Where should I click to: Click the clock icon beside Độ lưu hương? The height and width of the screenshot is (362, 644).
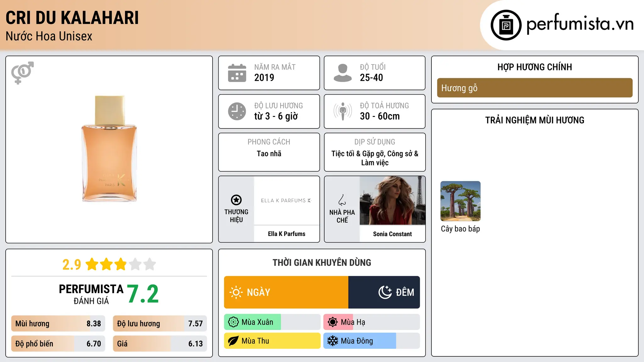[237, 111]
